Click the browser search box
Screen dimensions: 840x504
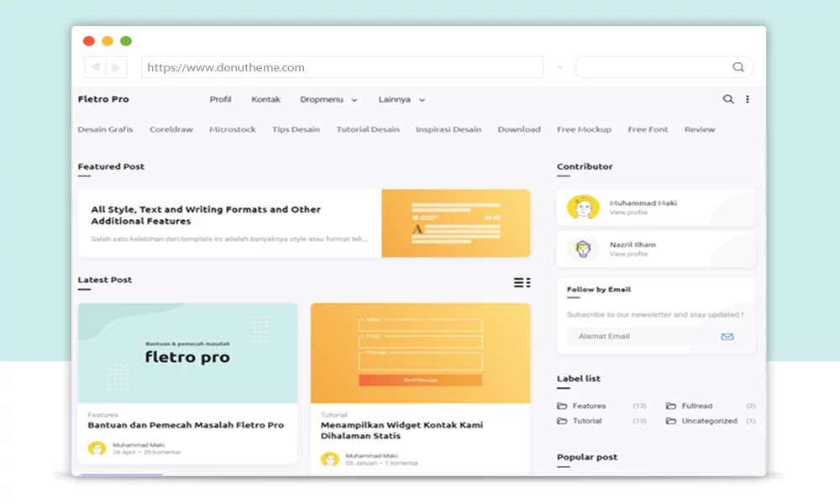(664, 67)
